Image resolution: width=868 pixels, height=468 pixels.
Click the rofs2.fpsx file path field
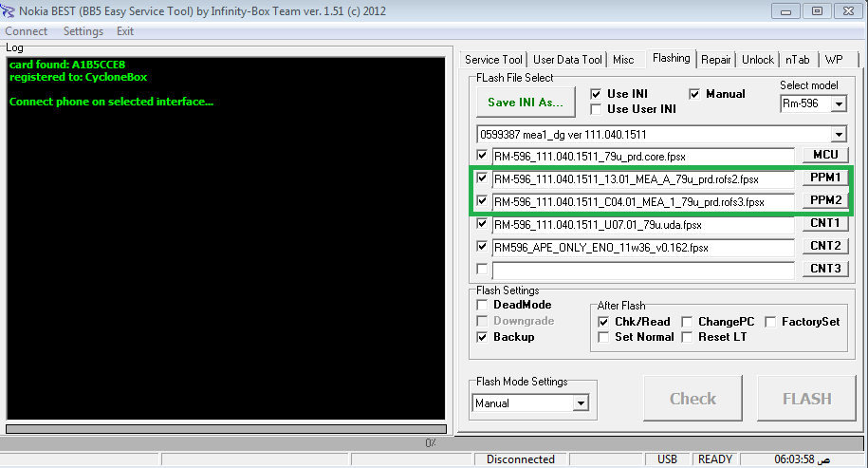pyautogui.click(x=643, y=178)
